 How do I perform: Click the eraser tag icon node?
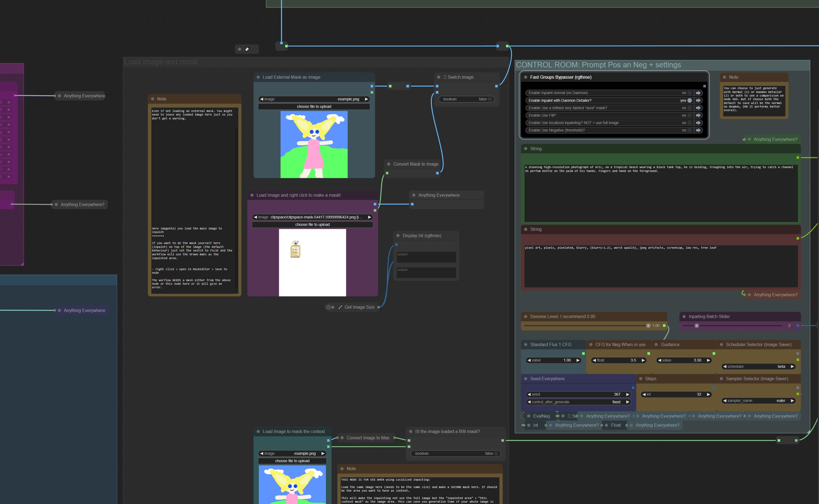[x=247, y=49]
